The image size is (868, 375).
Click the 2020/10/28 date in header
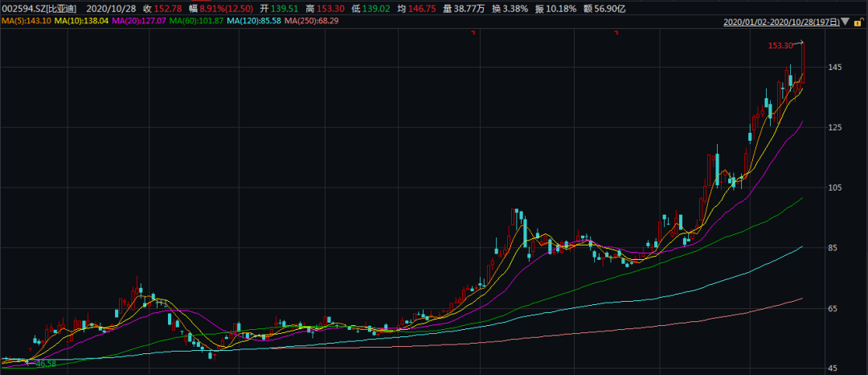tap(111, 8)
